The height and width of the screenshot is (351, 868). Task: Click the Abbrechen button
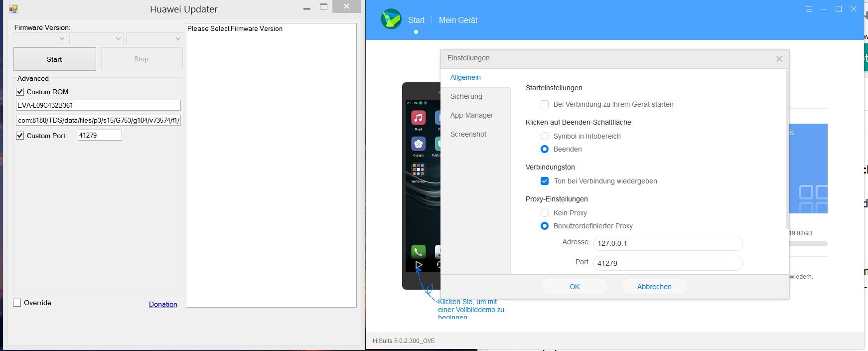654,287
